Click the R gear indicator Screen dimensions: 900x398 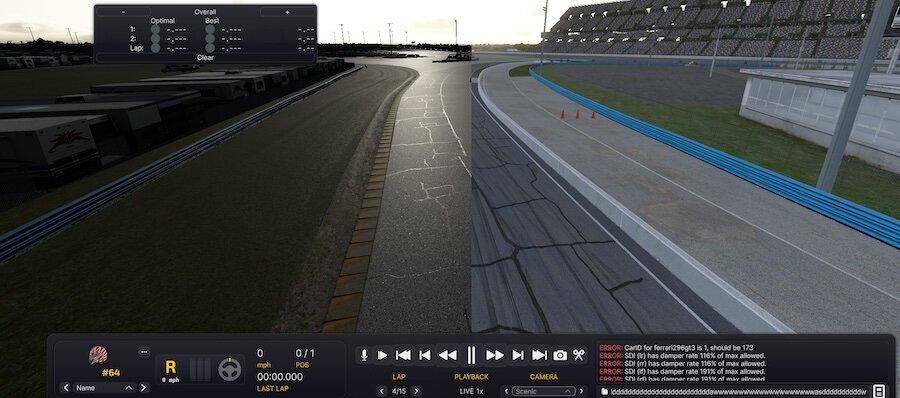[170, 367]
